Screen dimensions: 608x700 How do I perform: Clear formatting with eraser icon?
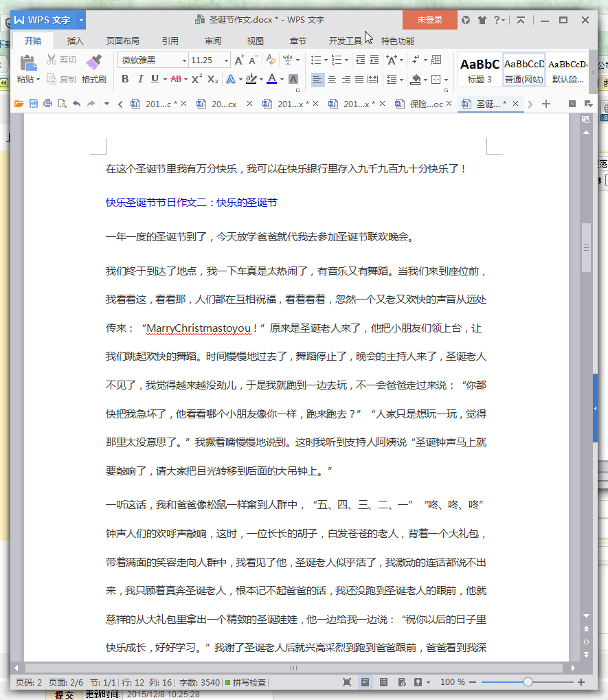[271, 60]
